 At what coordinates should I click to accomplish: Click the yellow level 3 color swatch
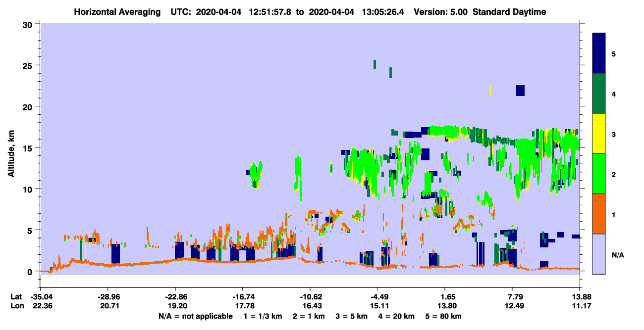coord(599,134)
